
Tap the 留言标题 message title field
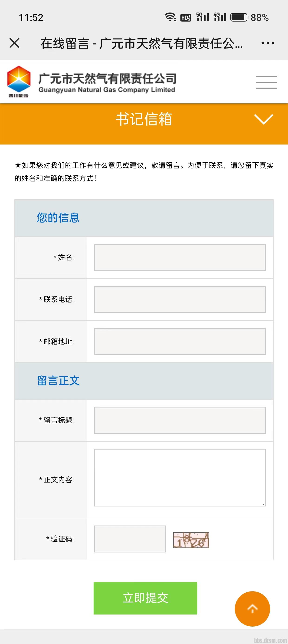point(180,420)
